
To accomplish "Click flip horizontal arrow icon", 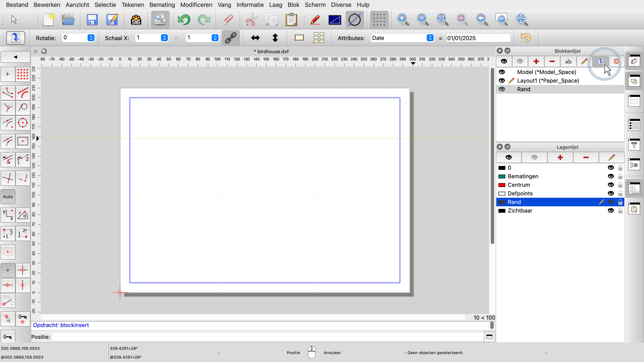I will click(255, 38).
